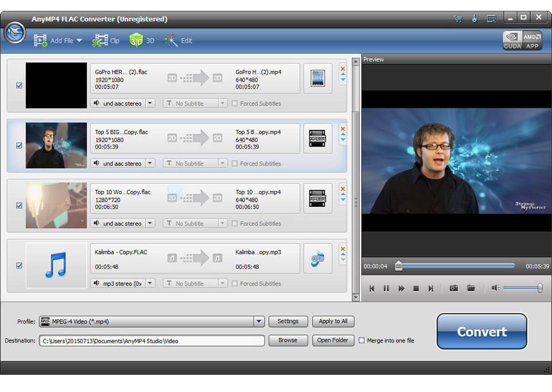Viewport: 552px width, 392px height.
Task: Uncheck the Top 10 Wo file checkbox
Action: (x=19, y=206)
